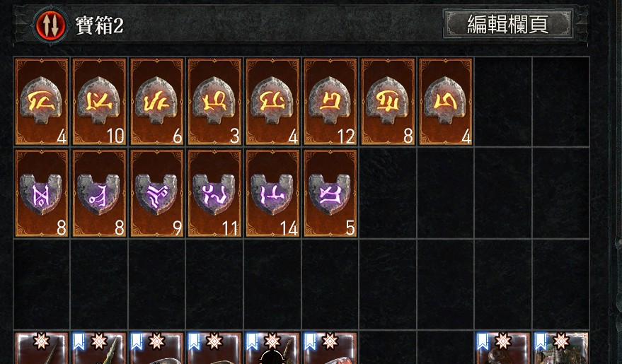Select the purple rune stack of 5
The image size is (622, 364).
coord(330,193)
